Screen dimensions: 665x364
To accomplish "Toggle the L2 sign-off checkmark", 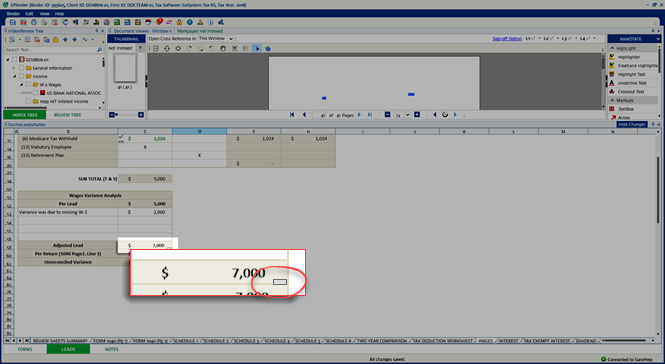I will coord(551,39).
